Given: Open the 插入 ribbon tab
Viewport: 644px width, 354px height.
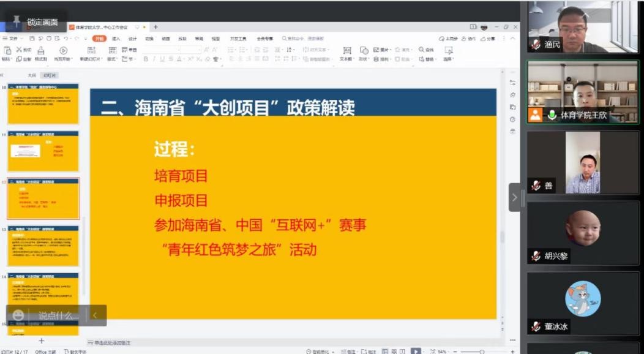Looking at the screenshot, I should (x=116, y=39).
